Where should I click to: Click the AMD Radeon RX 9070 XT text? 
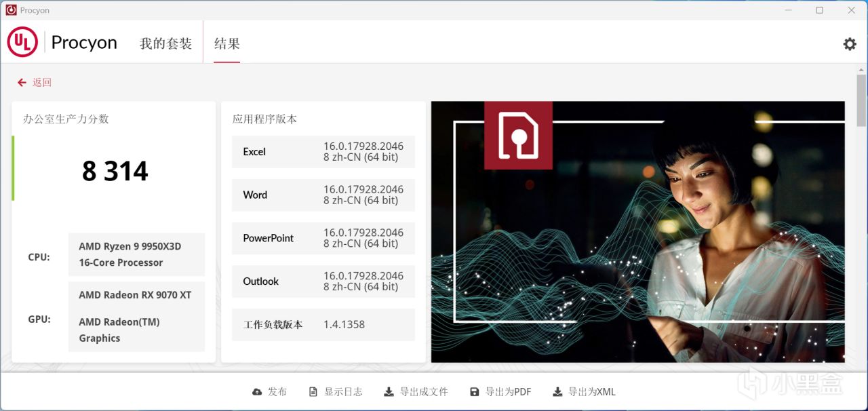tap(135, 295)
